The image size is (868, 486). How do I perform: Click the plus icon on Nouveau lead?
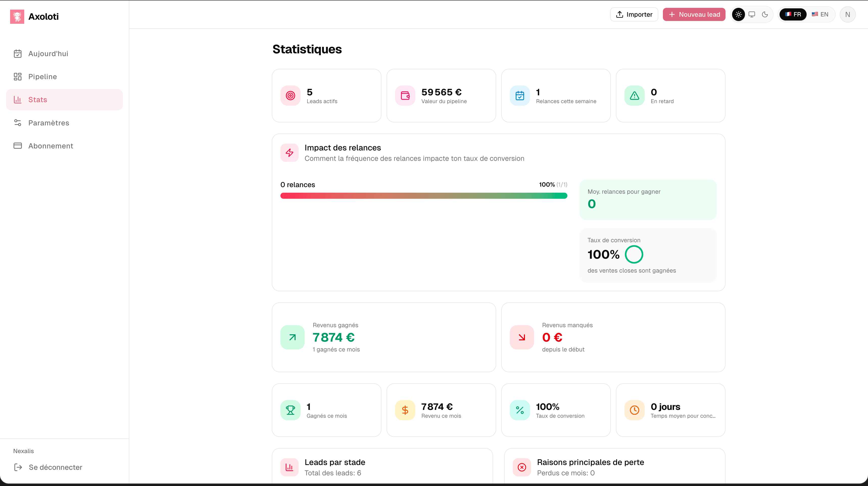click(671, 14)
